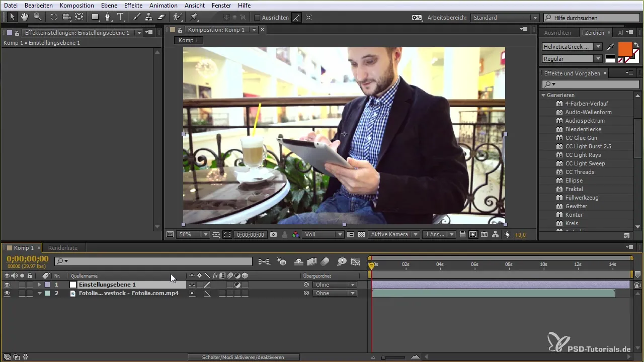Toggle lock box for Fotolia mp4 layer
Image resolution: width=644 pixels, height=362 pixels.
pyautogui.click(x=30, y=293)
